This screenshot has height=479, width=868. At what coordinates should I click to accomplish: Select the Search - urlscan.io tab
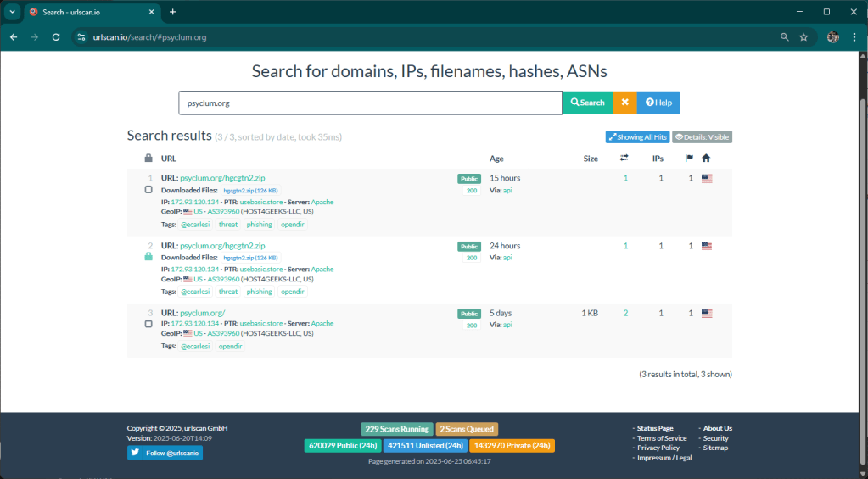(x=89, y=12)
